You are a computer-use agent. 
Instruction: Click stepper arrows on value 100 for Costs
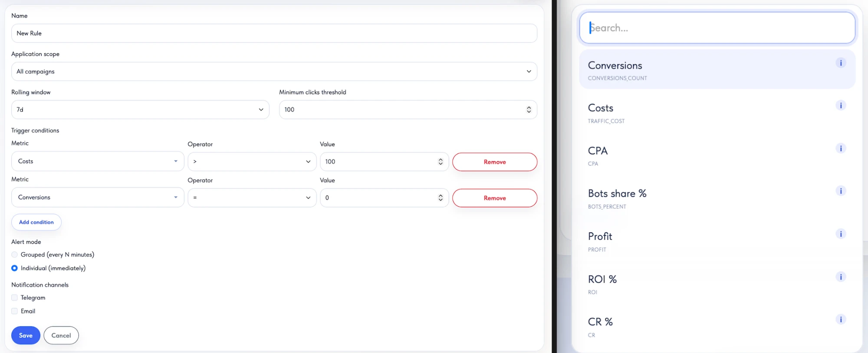click(441, 162)
